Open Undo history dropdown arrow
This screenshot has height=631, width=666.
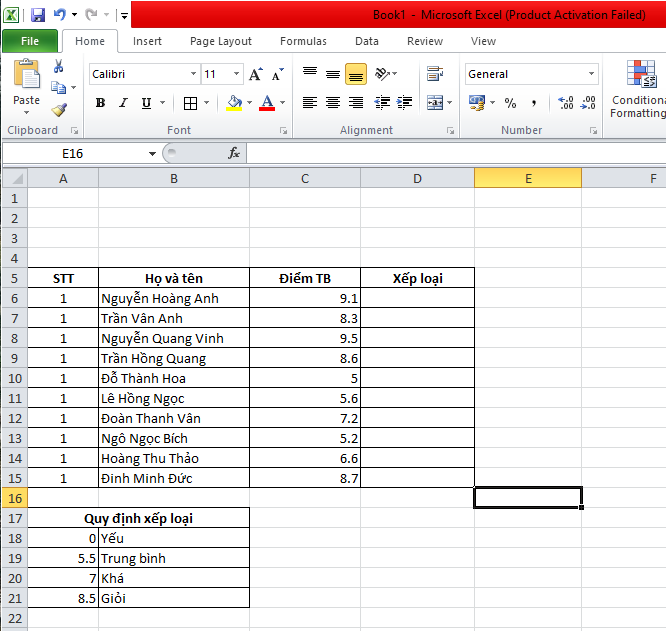pyautogui.click(x=74, y=15)
